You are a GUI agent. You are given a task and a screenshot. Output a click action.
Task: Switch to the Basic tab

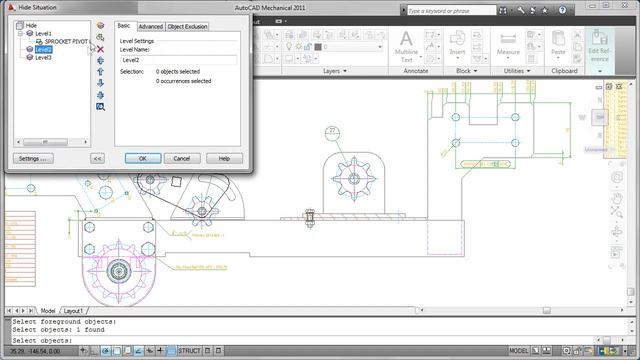(x=124, y=26)
